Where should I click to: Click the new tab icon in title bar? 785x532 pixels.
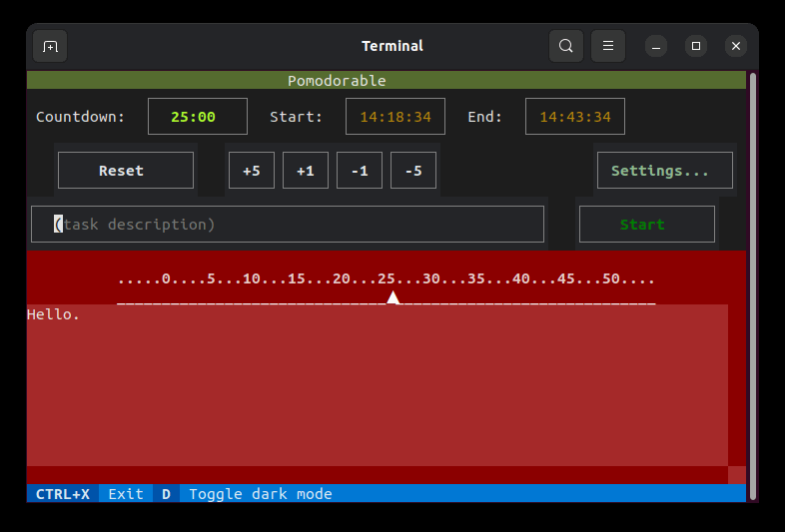pyautogui.click(x=50, y=46)
